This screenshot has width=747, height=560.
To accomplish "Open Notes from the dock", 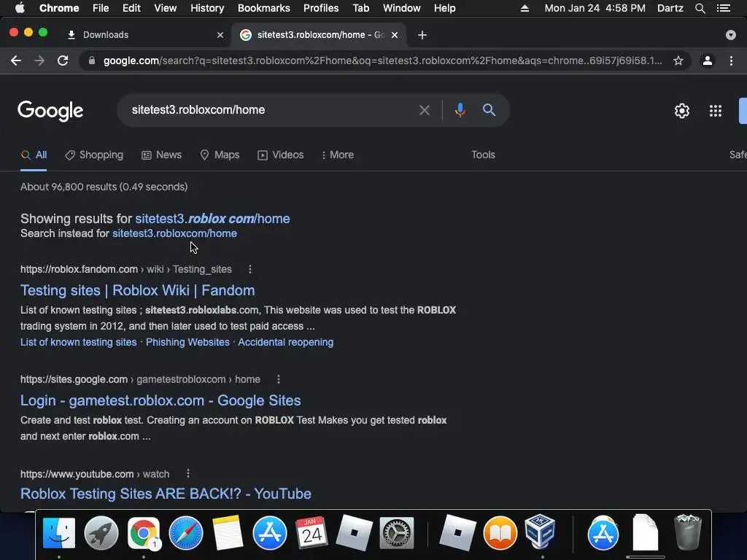I will pyautogui.click(x=228, y=533).
